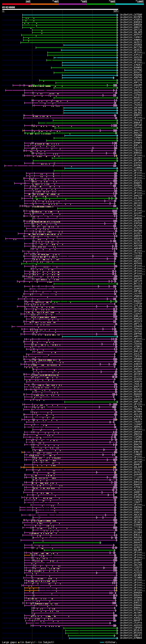Select the UniRef100_C1EA37 label
146x644 pixels.
pyautogui.click(x=131, y=314)
